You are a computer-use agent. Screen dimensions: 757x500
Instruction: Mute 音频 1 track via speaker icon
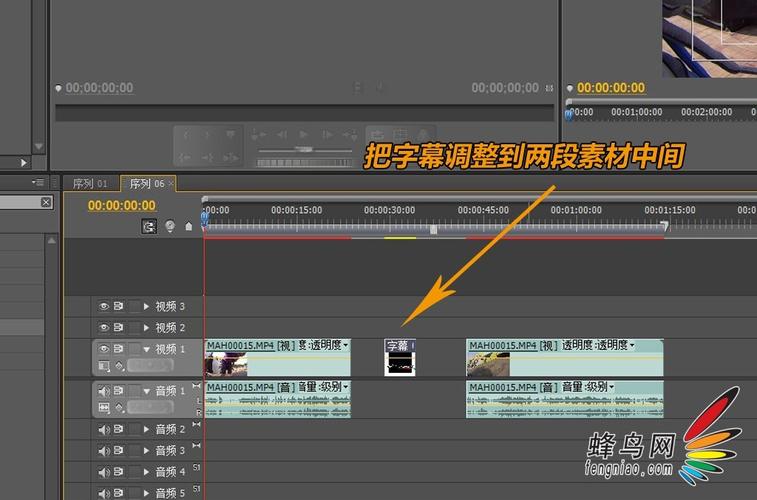click(103, 391)
